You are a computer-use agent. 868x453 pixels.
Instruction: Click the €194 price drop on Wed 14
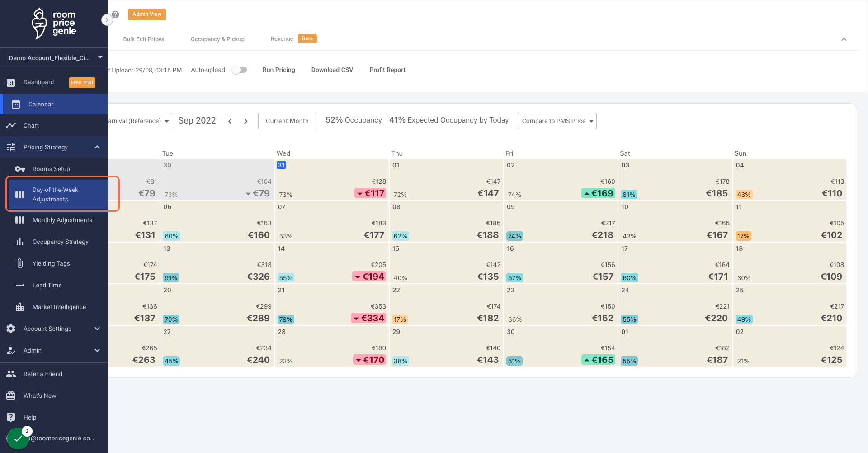click(x=369, y=277)
